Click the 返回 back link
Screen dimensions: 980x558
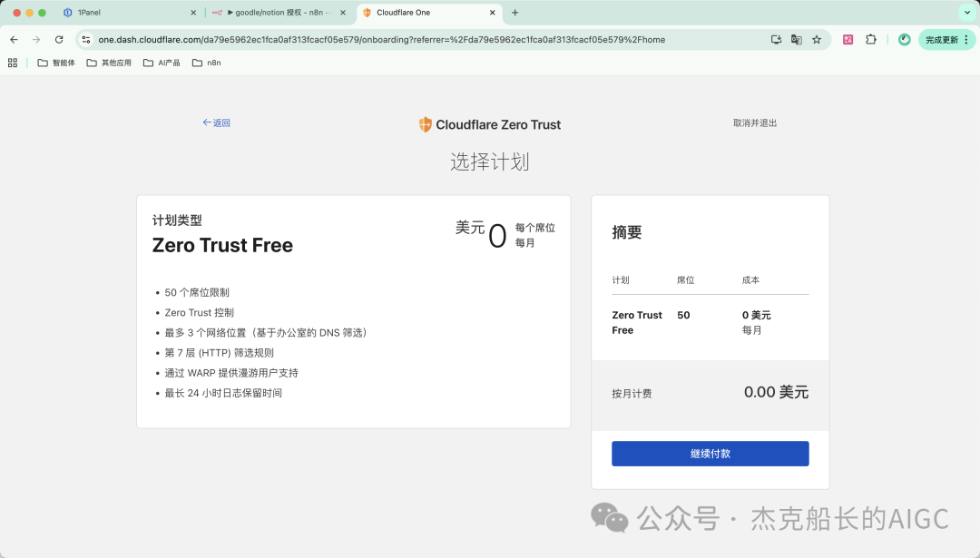pos(216,122)
